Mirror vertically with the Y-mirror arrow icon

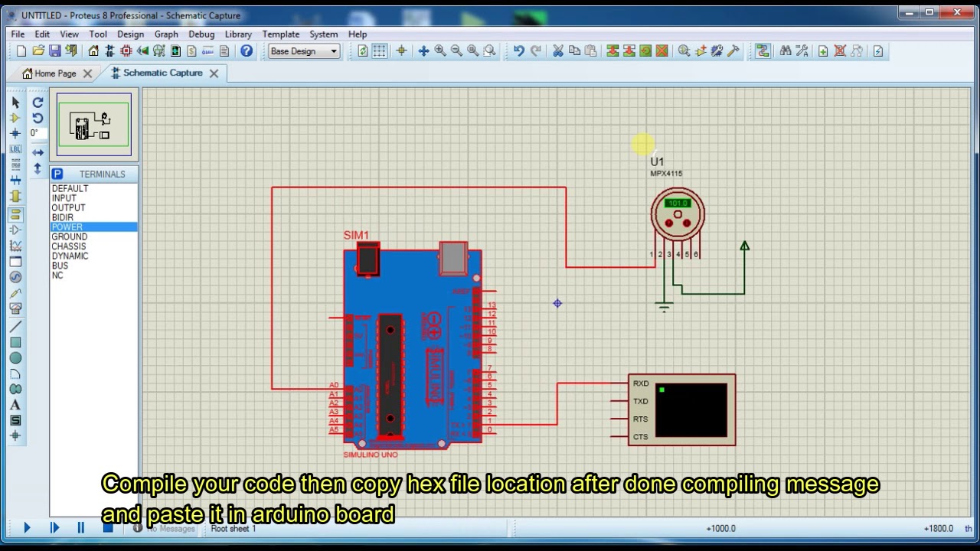(x=38, y=168)
